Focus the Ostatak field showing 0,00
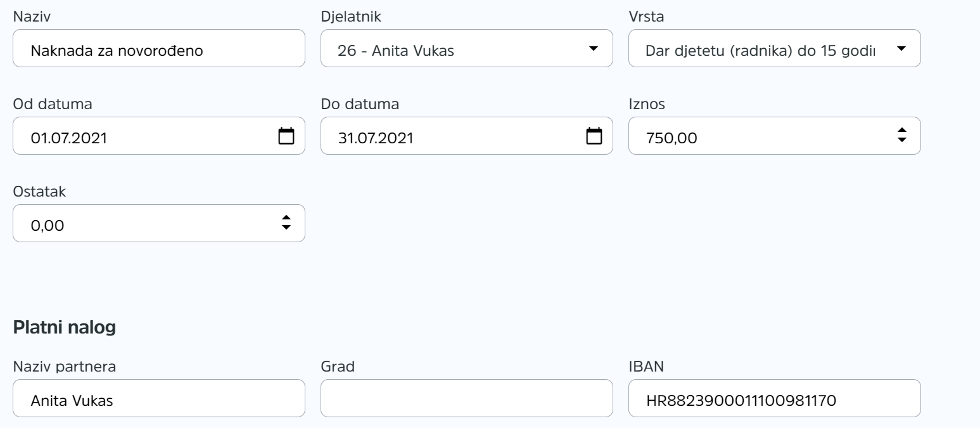 pos(159,223)
